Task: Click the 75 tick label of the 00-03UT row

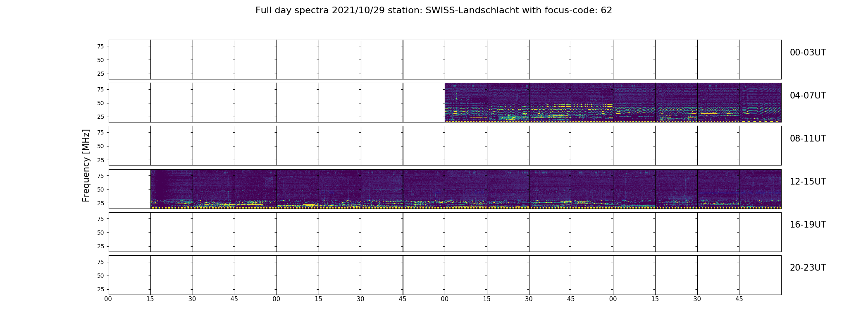Action: tap(100, 46)
